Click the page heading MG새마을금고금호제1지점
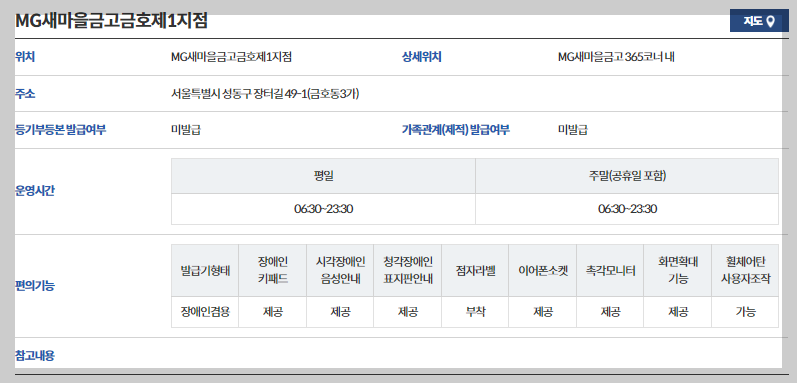Viewport: 797px width, 383px height. click(x=111, y=21)
